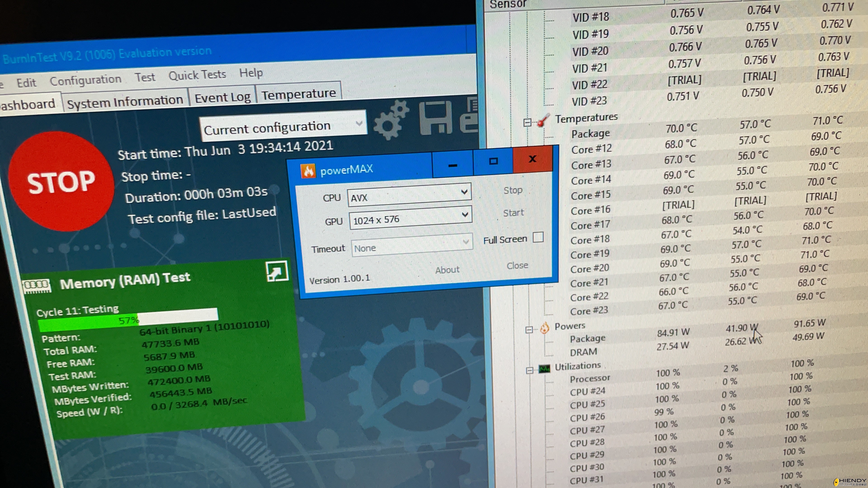This screenshot has height=488, width=868.
Task: Collapse the Powers tree node
Action: click(x=529, y=330)
